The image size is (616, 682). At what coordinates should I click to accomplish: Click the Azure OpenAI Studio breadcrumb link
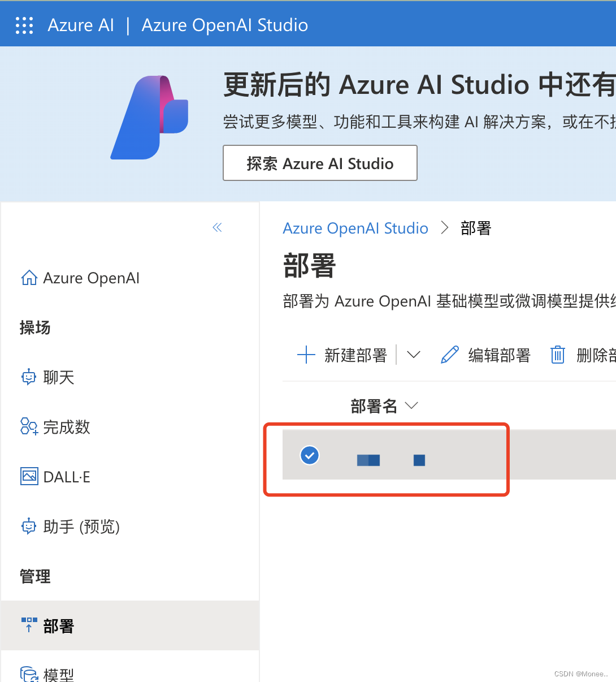(x=355, y=228)
